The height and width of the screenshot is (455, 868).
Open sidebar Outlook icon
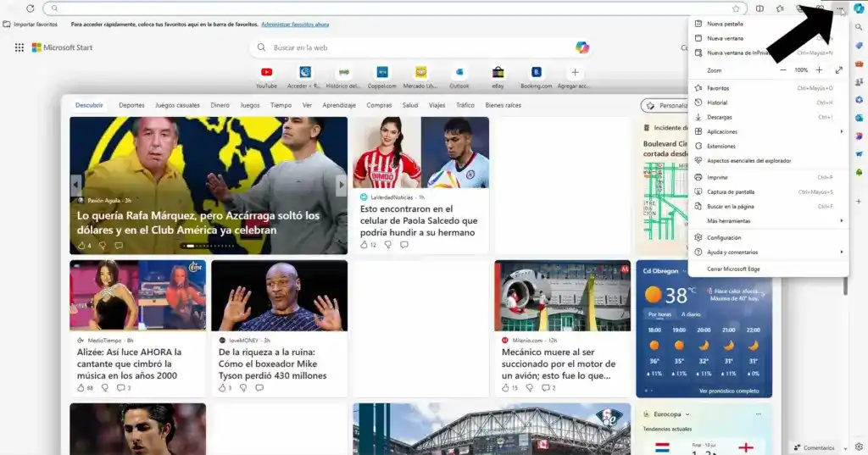(x=859, y=118)
